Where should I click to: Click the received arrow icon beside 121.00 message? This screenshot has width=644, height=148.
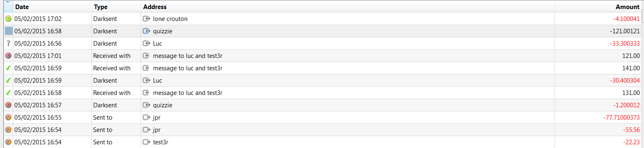[x=146, y=55]
